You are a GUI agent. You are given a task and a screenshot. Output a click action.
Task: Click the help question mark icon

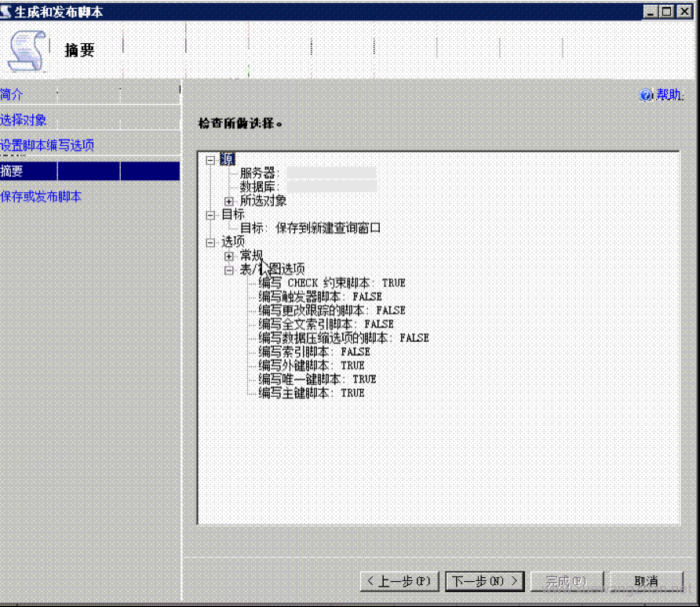(646, 96)
